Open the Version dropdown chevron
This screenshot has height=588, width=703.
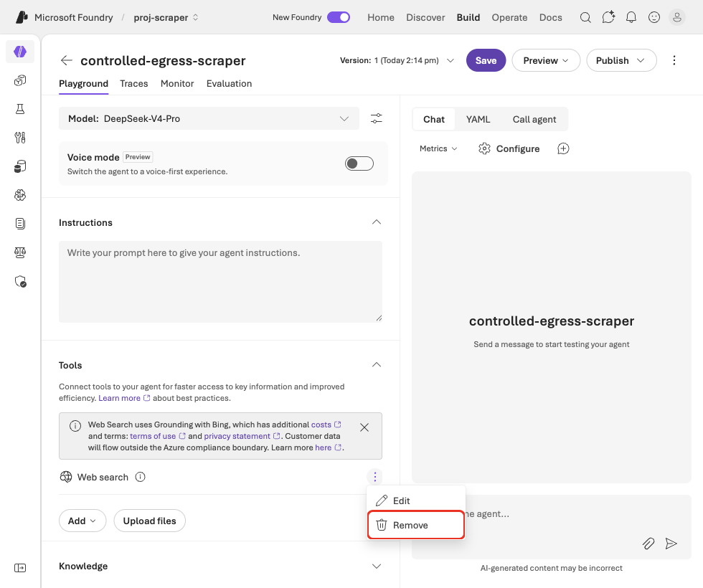click(450, 60)
